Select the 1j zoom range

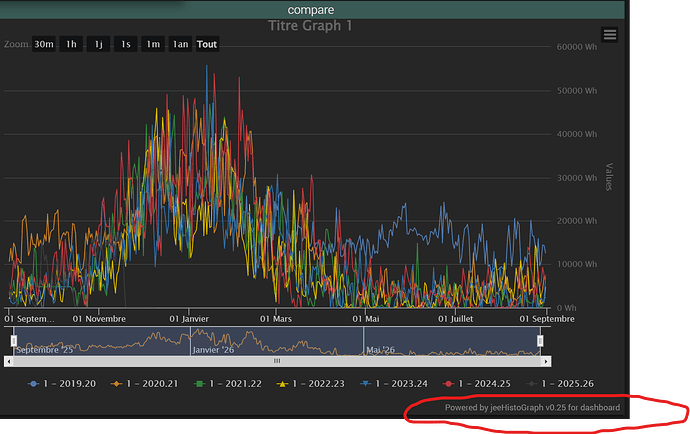click(98, 44)
